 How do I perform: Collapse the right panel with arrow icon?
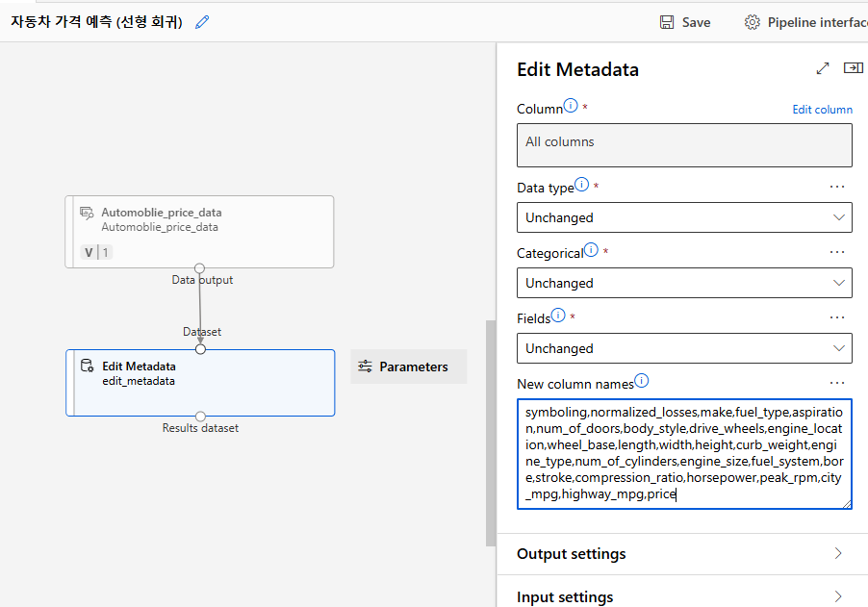853,67
